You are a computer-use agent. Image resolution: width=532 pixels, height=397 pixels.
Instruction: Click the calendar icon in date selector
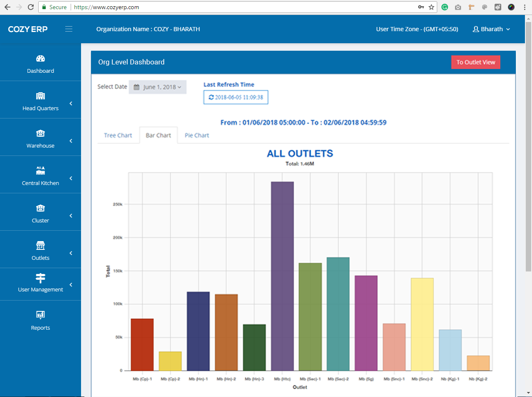point(136,87)
